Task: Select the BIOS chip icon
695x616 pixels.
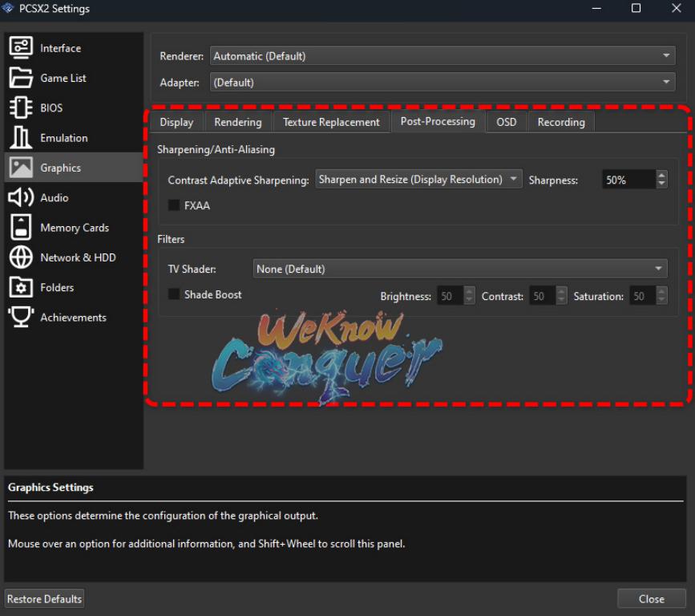Action: [21, 107]
